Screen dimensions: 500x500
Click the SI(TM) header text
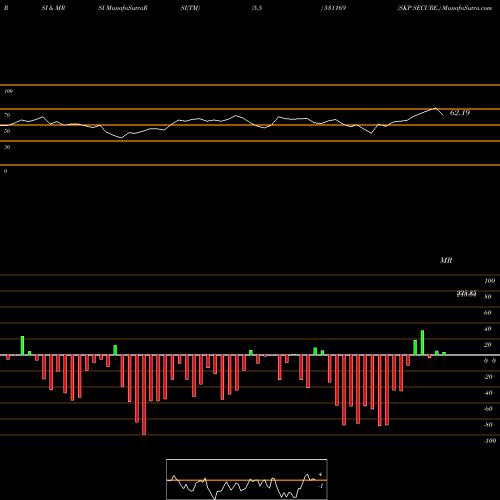(190, 8)
